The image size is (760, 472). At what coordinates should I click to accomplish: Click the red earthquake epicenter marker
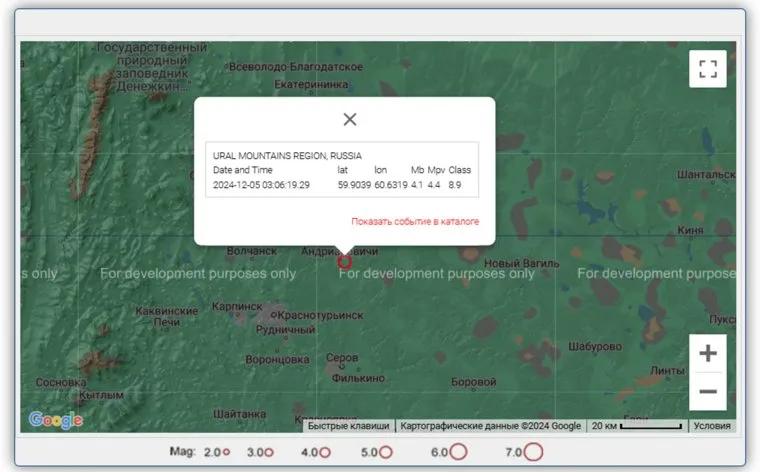coord(345,262)
